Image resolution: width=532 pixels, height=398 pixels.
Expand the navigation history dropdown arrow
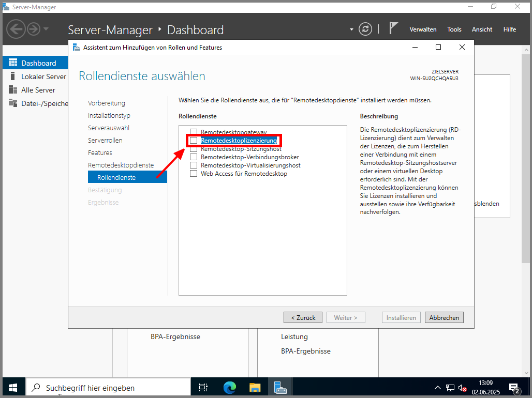(x=46, y=29)
